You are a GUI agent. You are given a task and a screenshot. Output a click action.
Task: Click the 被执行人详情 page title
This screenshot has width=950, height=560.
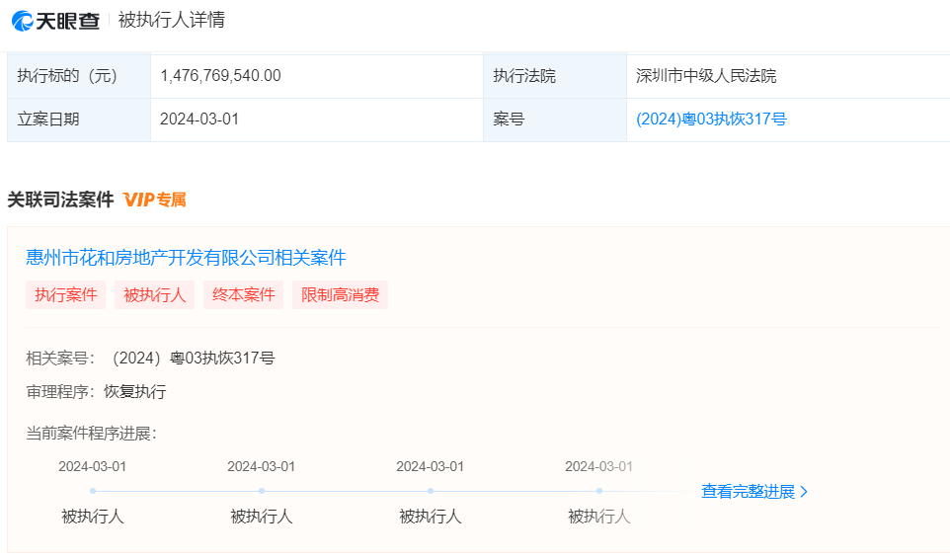click(x=172, y=20)
